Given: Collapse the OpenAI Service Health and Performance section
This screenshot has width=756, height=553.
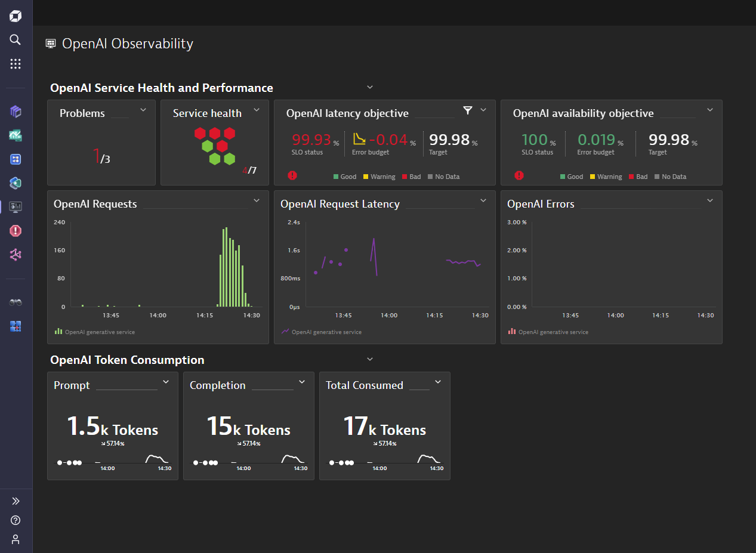Looking at the screenshot, I should [x=369, y=86].
